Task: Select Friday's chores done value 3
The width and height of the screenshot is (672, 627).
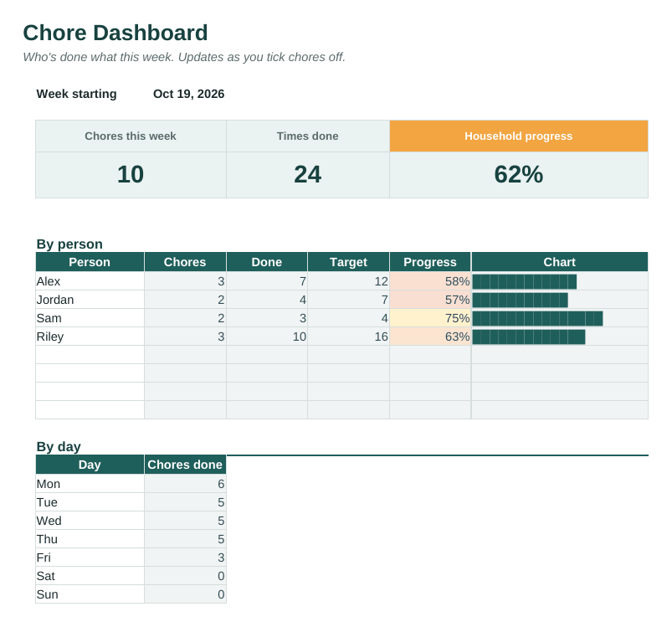Action: click(x=185, y=558)
